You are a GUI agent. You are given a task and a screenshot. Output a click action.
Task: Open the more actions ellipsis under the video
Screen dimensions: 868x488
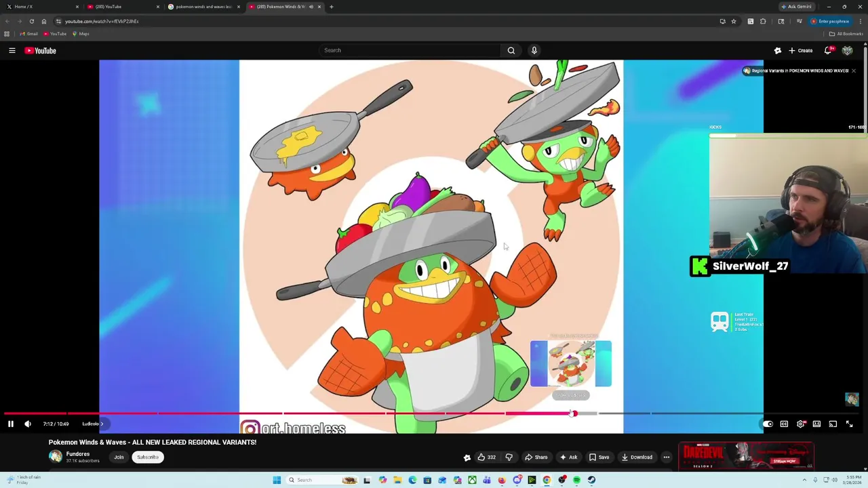pyautogui.click(x=667, y=457)
